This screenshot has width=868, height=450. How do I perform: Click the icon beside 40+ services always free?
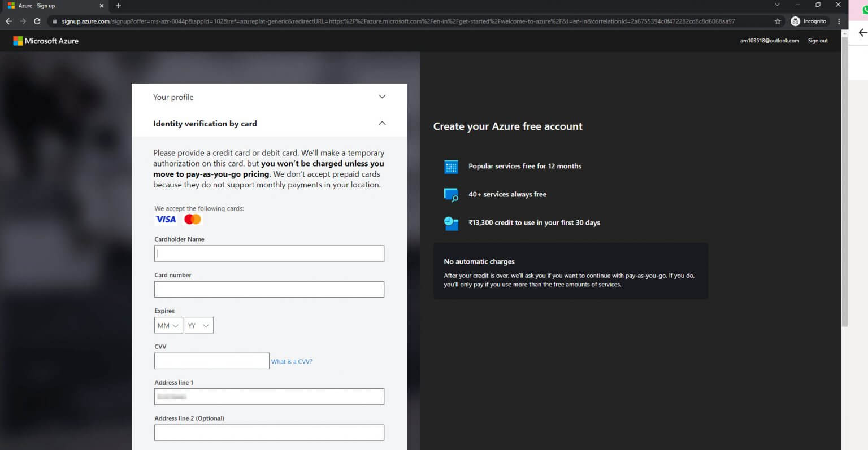tap(451, 195)
